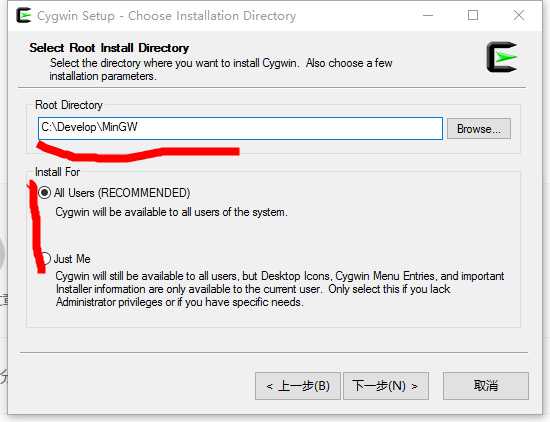Select the All Users (RECOMMENDED) radio button
The width and height of the screenshot is (550, 422).
pyautogui.click(x=45, y=193)
